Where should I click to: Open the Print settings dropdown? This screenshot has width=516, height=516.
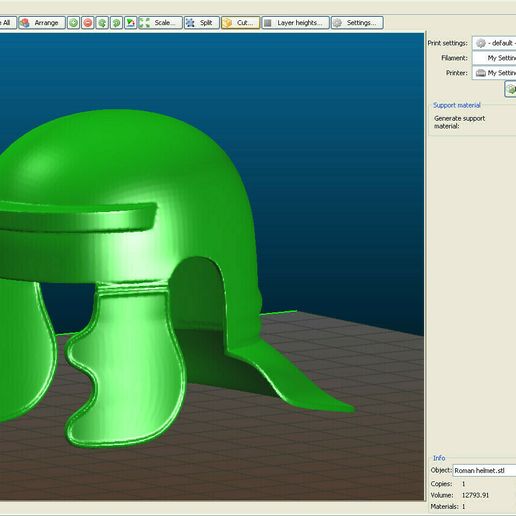tap(494, 43)
